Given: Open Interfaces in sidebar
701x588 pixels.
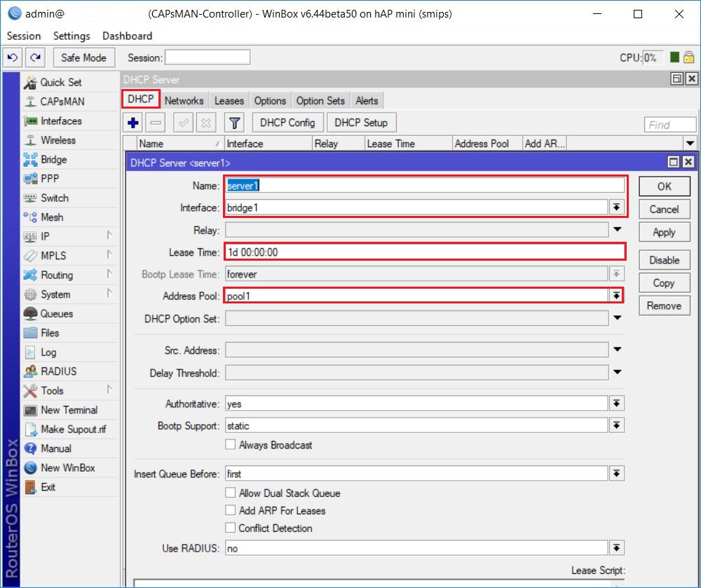Looking at the screenshot, I should click(61, 121).
